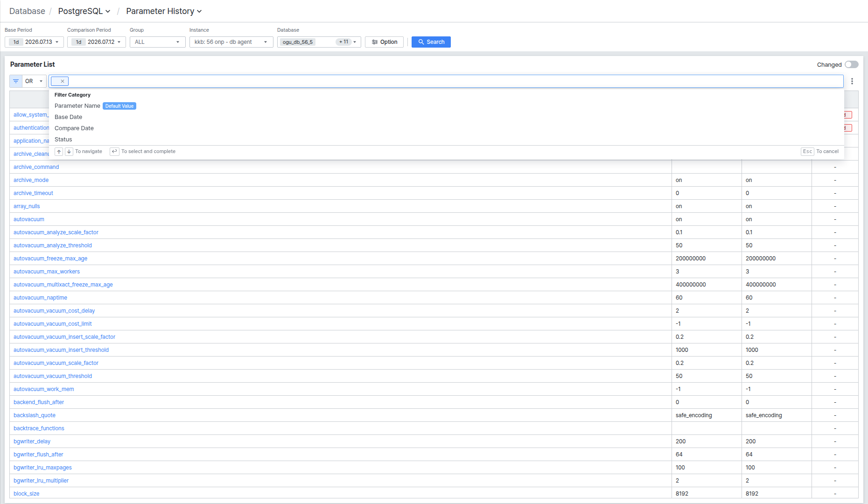Remove the empty filter chip with X

pyautogui.click(x=63, y=81)
